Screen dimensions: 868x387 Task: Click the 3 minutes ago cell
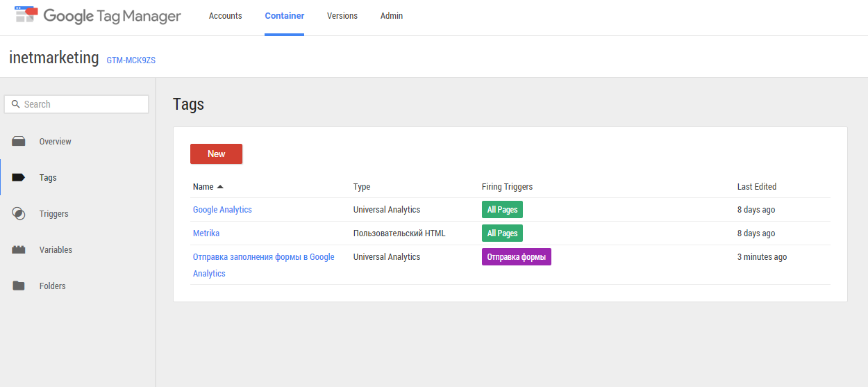(762, 257)
